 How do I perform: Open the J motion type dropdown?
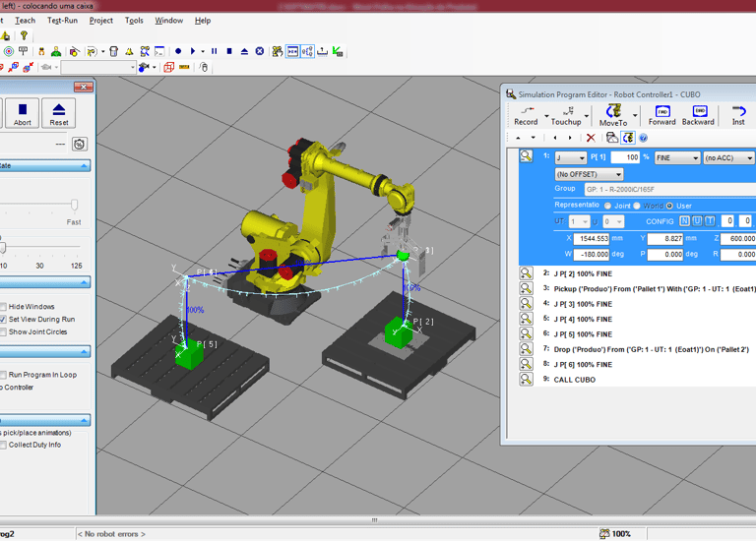(x=570, y=157)
